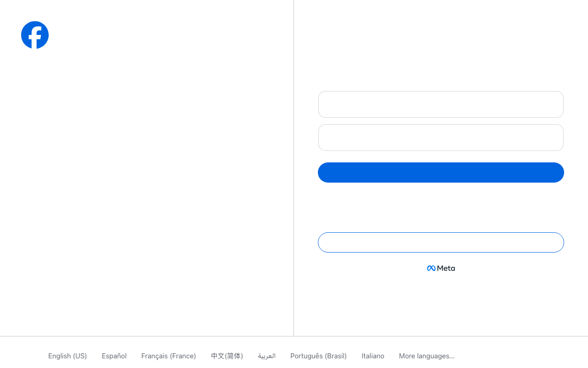Click inside the first login form field
Screen dimensions: 588x368
point(441,104)
